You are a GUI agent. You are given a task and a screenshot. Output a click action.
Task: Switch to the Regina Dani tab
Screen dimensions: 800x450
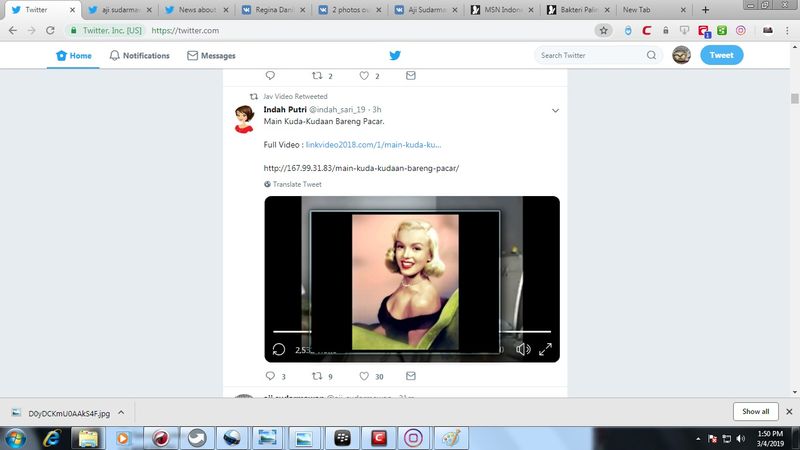point(272,10)
